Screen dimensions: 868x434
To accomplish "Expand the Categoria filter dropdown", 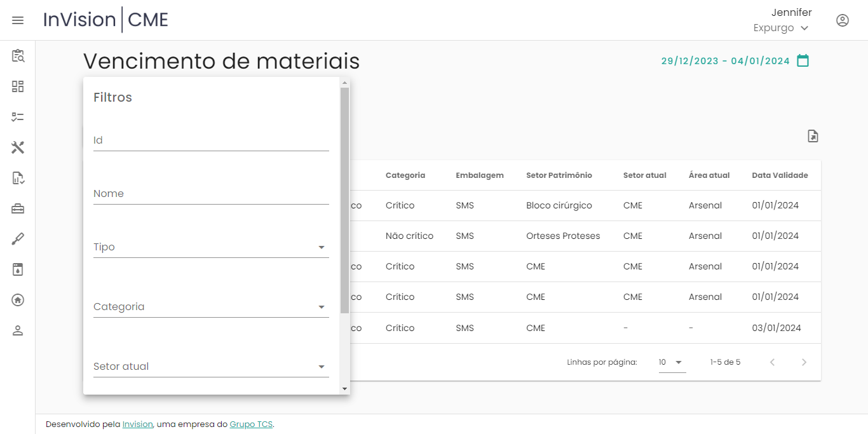I will pyautogui.click(x=210, y=307).
